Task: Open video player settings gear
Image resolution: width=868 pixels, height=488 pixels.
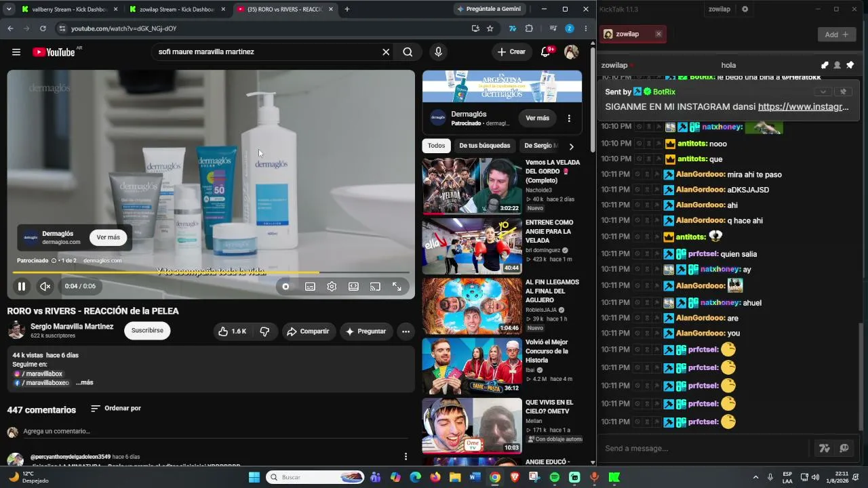Action: (332, 287)
